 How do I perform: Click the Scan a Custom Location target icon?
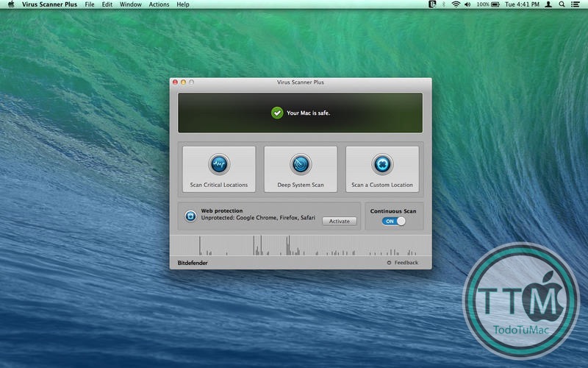(382, 164)
